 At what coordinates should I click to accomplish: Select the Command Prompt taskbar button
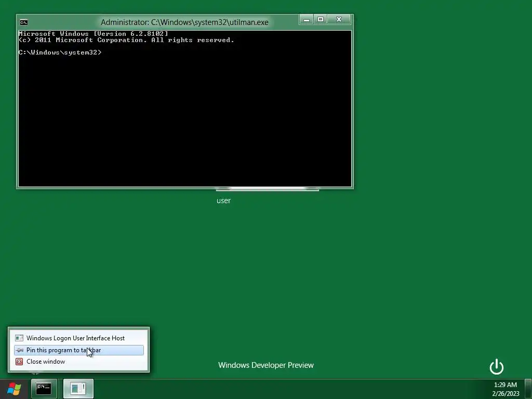[x=44, y=389]
